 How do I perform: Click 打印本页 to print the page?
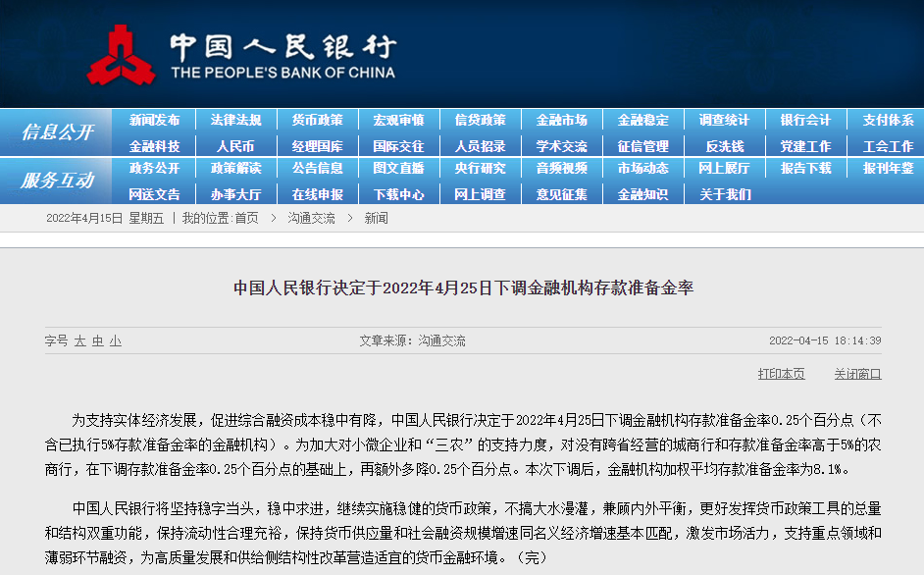point(781,374)
